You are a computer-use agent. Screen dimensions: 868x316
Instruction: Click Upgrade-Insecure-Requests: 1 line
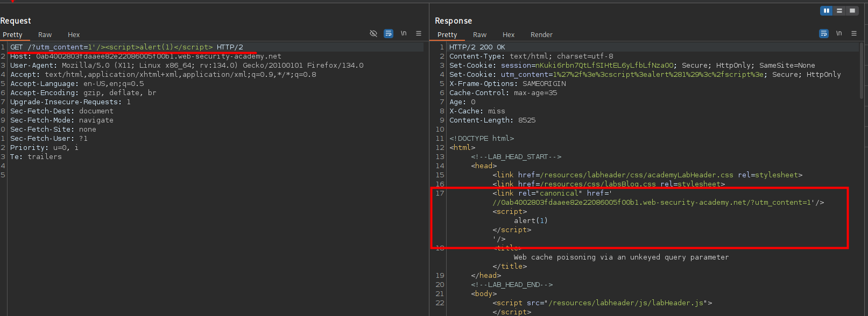tap(70, 102)
